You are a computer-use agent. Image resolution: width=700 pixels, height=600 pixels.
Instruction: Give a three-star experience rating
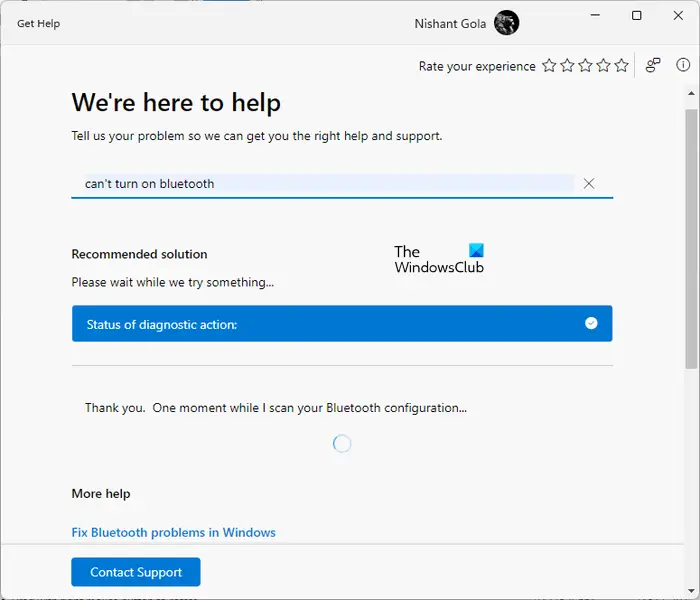pyautogui.click(x=585, y=66)
